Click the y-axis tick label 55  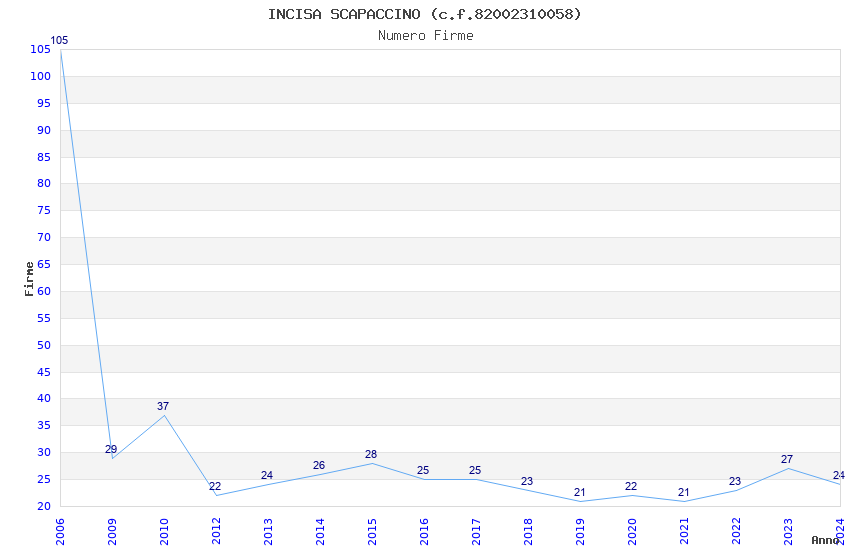[44, 318]
